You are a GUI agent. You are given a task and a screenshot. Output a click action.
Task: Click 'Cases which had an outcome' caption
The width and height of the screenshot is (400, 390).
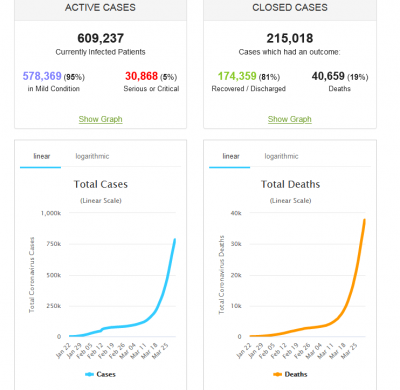[289, 52]
